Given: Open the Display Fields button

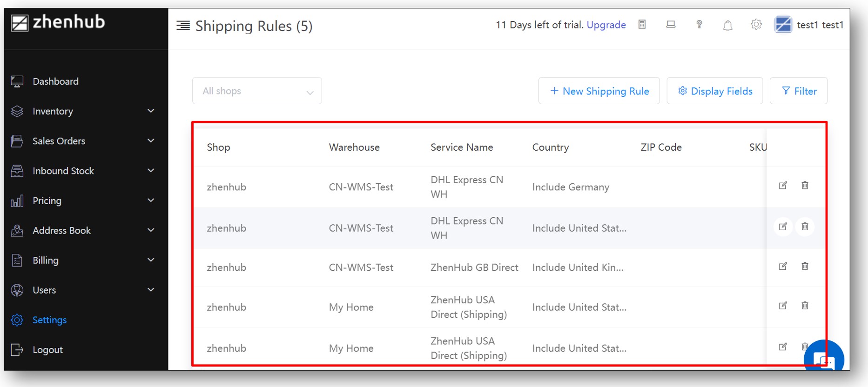Looking at the screenshot, I should [714, 91].
